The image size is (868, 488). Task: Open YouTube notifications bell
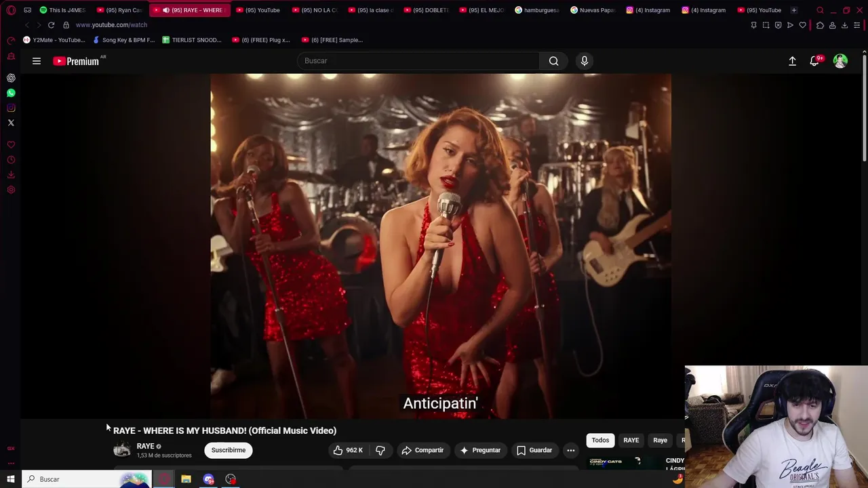pyautogui.click(x=814, y=61)
